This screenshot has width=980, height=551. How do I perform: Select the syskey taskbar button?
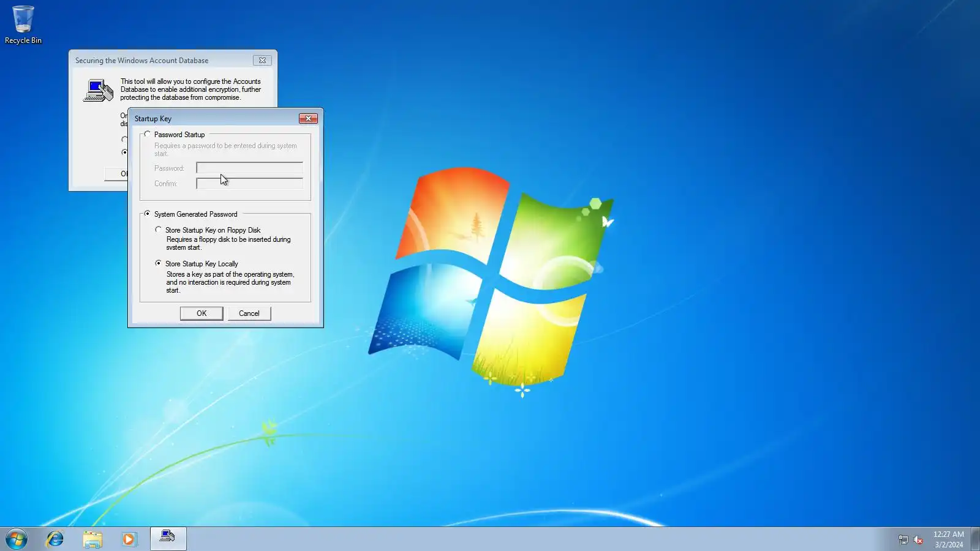[168, 539]
